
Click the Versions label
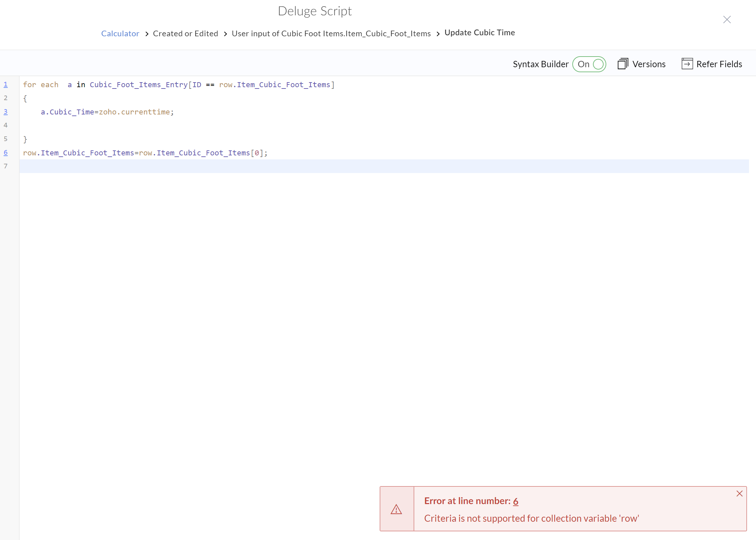[649, 64]
